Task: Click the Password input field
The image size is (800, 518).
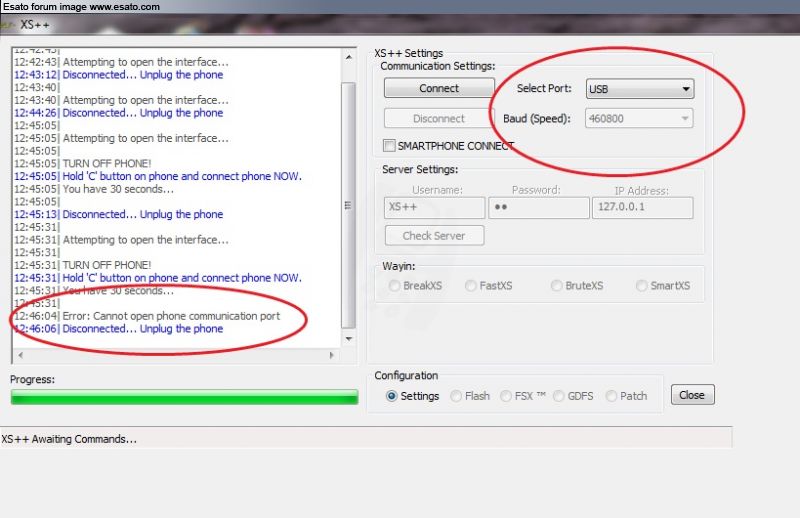Action: 539,208
